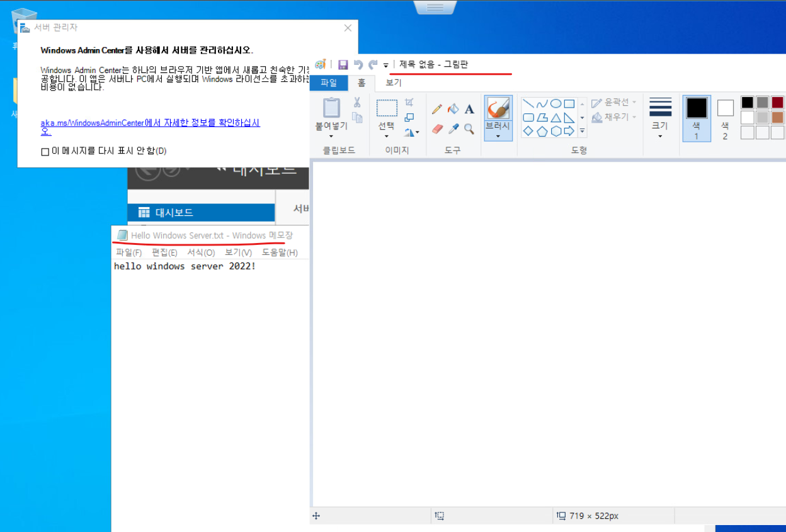Open the 파일 tab in Paint

pos(329,82)
